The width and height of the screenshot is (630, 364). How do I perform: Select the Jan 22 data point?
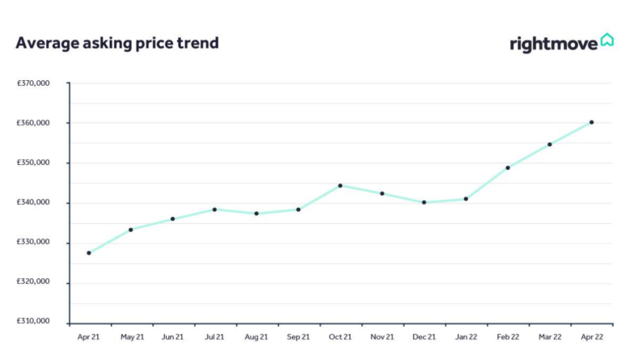(x=466, y=199)
